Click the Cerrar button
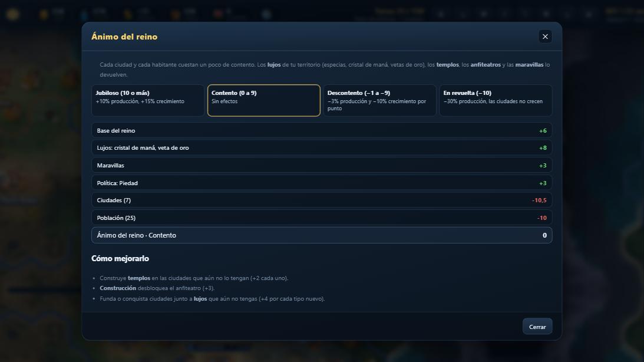644x362 pixels. [537, 327]
